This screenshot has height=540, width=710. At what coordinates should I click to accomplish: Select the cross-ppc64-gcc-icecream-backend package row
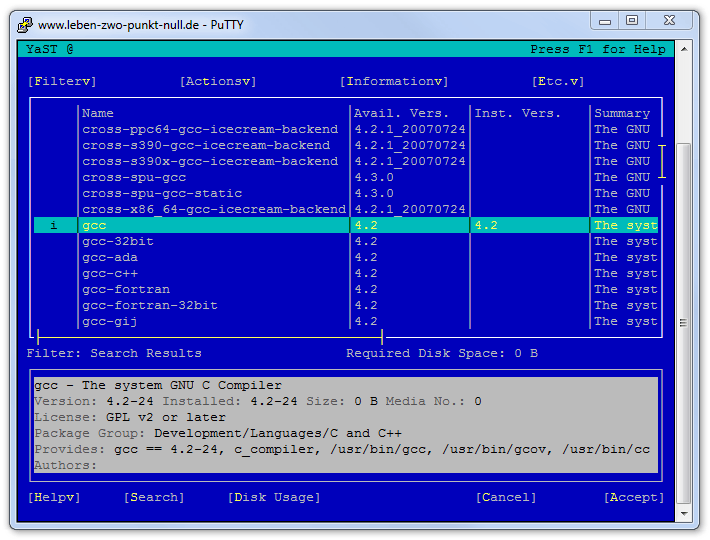pyautogui.click(x=346, y=129)
